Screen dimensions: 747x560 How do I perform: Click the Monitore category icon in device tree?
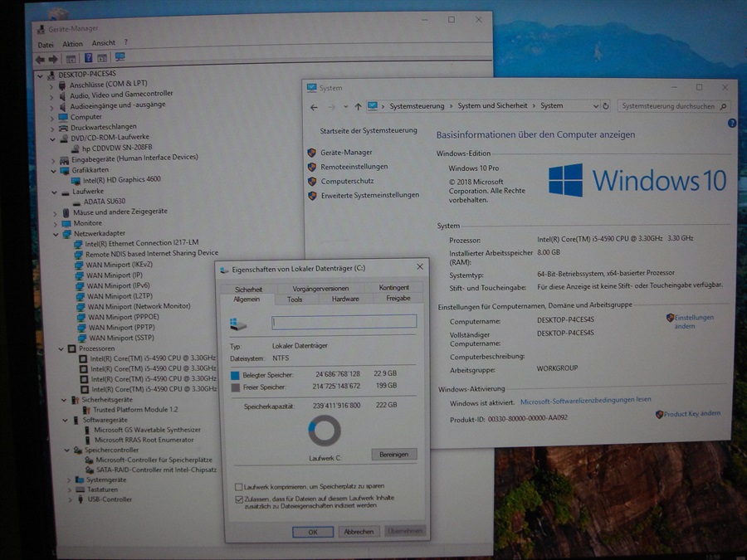click(66, 223)
